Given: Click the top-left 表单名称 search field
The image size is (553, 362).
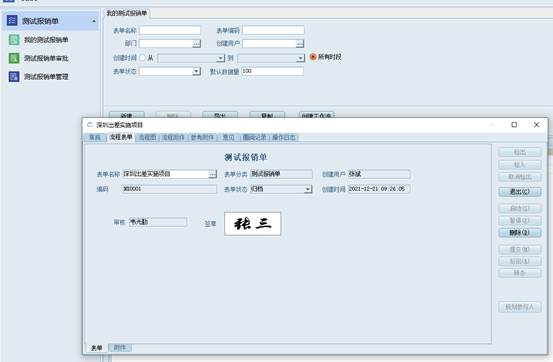Looking at the screenshot, I should 170,30.
